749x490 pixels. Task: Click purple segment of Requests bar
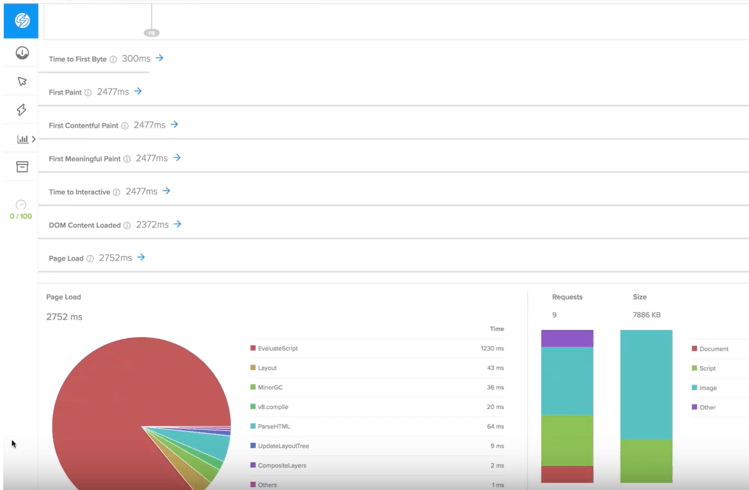pyautogui.click(x=567, y=338)
